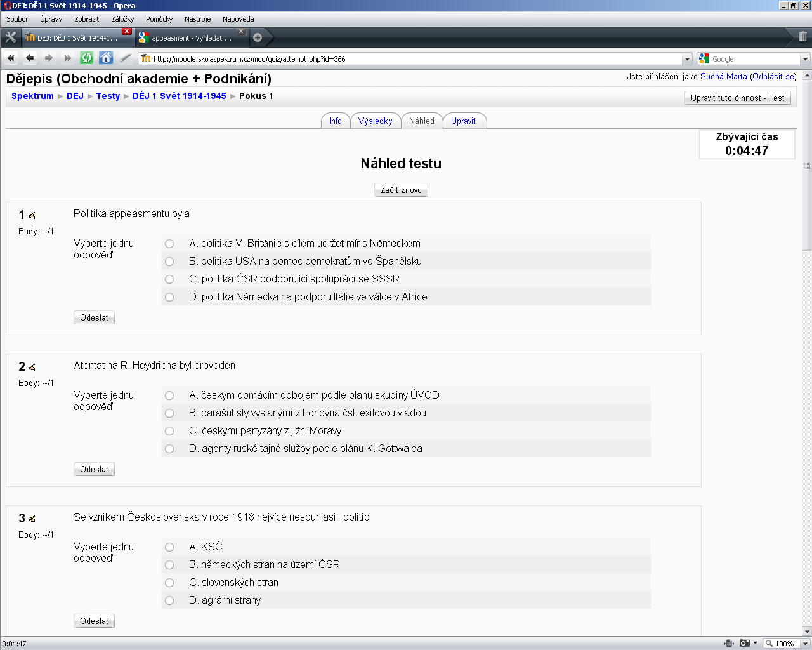Click the Rewind navigation button
Viewport: 812px width, 650px height.
(x=11, y=58)
